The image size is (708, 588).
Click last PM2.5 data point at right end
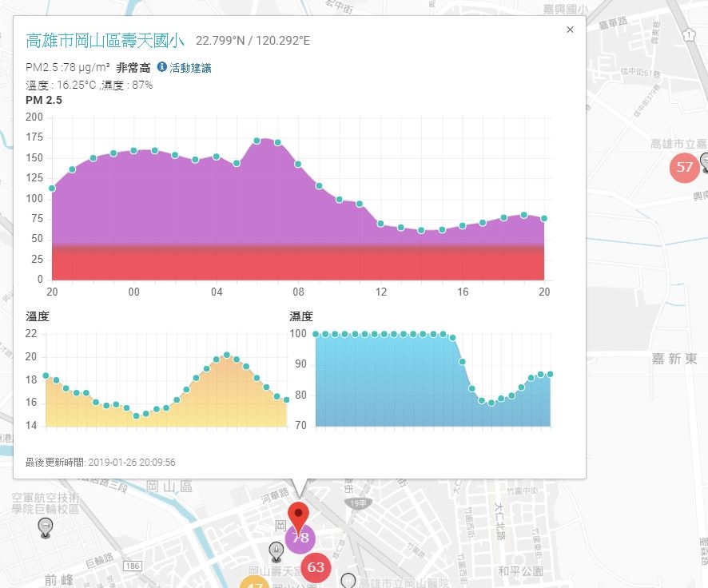[x=544, y=218]
